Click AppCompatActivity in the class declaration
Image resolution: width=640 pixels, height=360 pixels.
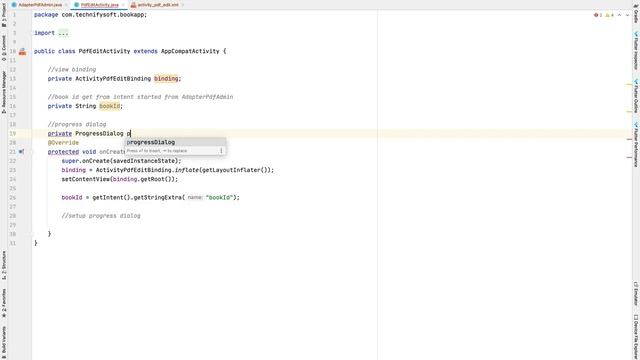pos(190,51)
